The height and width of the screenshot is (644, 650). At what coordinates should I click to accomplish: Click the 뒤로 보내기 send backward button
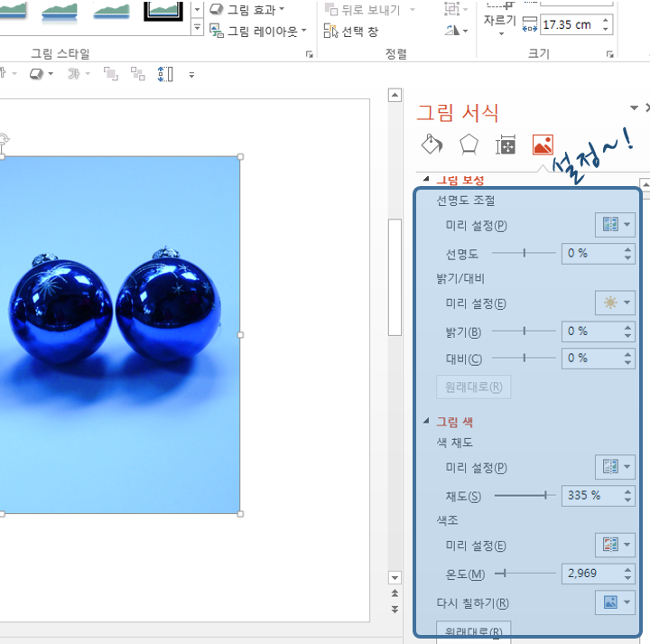click(x=362, y=10)
